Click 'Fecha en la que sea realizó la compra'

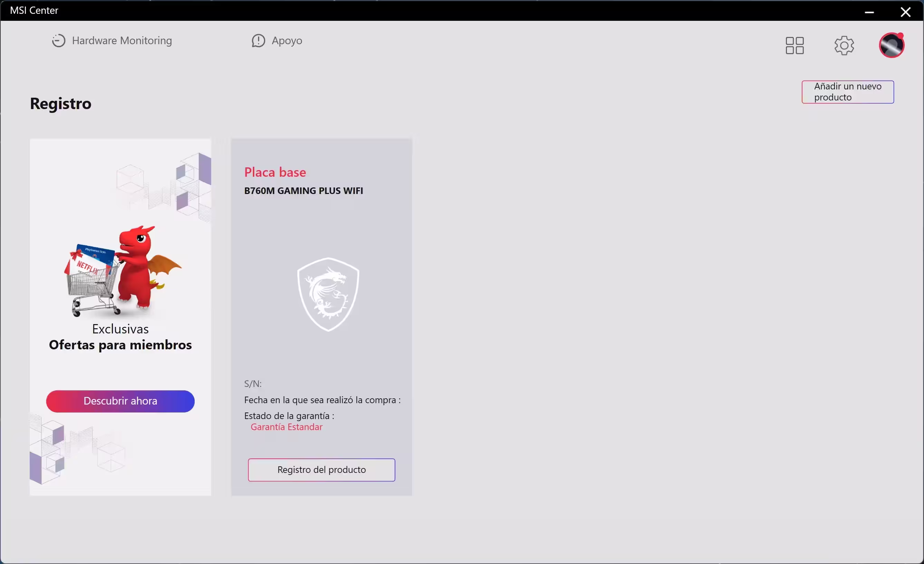click(x=322, y=400)
